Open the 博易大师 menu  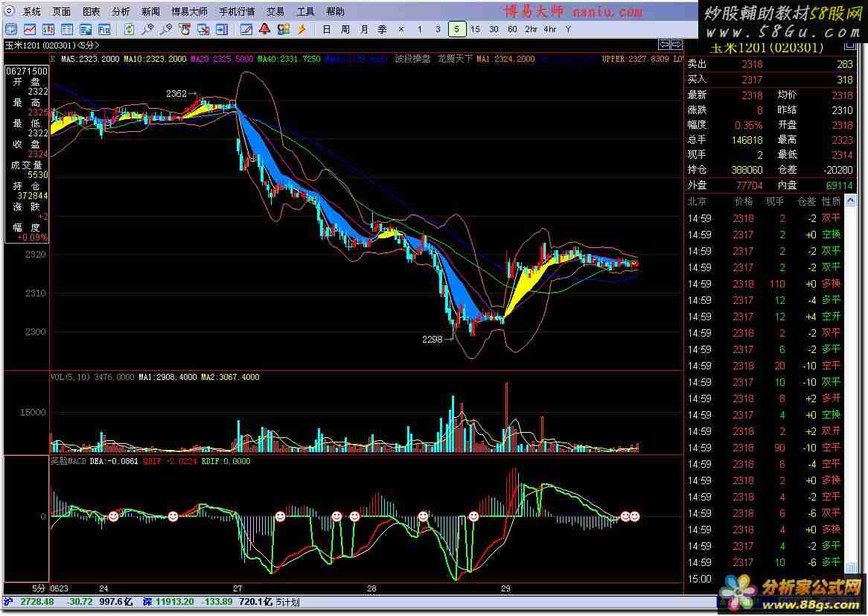coord(189,12)
